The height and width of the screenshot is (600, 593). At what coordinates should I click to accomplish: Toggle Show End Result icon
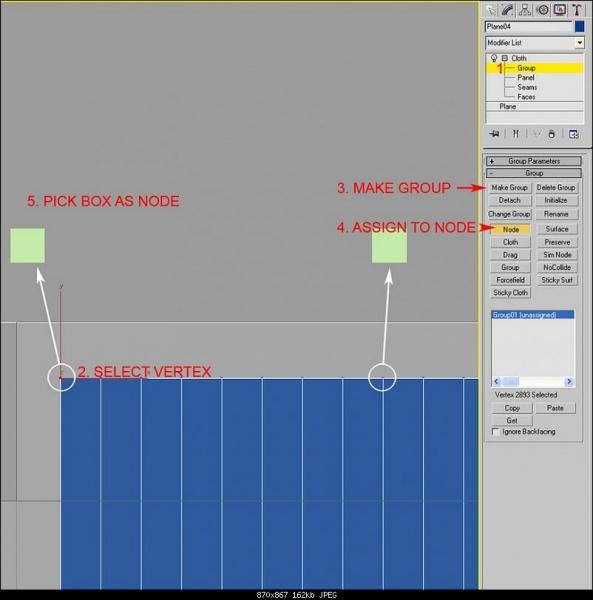click(516, 134)
